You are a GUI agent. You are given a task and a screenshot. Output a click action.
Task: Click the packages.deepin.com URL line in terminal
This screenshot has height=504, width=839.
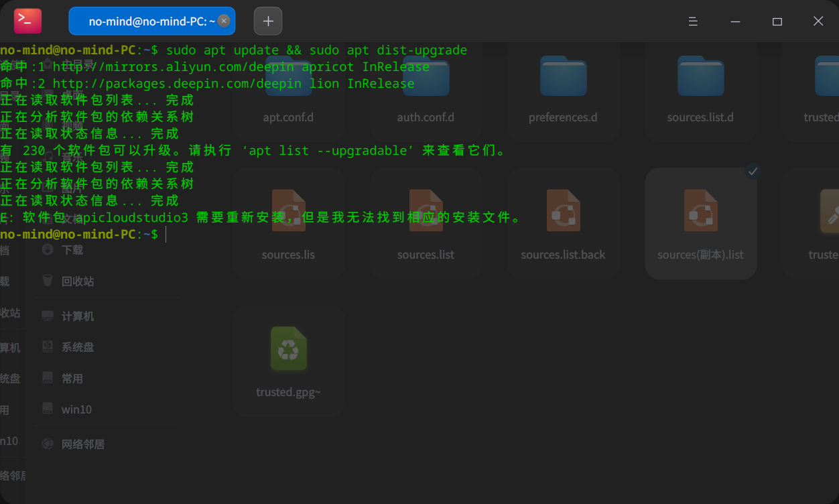[207, 84]
